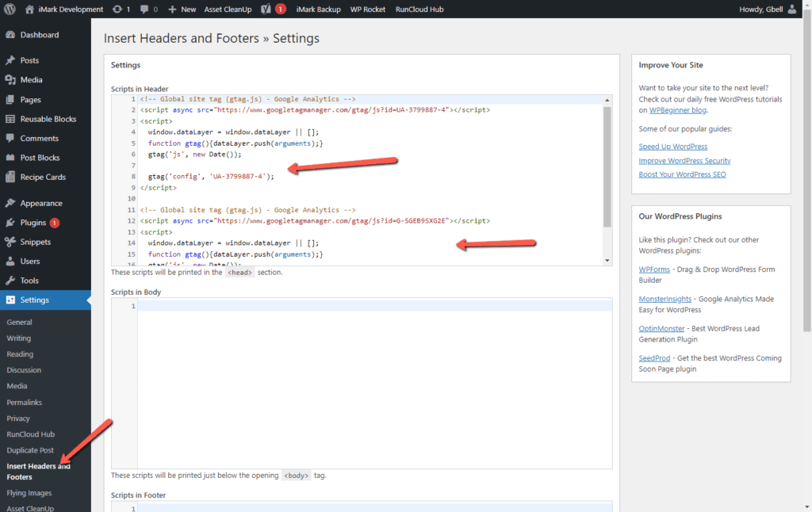Click the Comments sidebar icon
This screenshot has width=812, height=512.
tap(10, 138)
